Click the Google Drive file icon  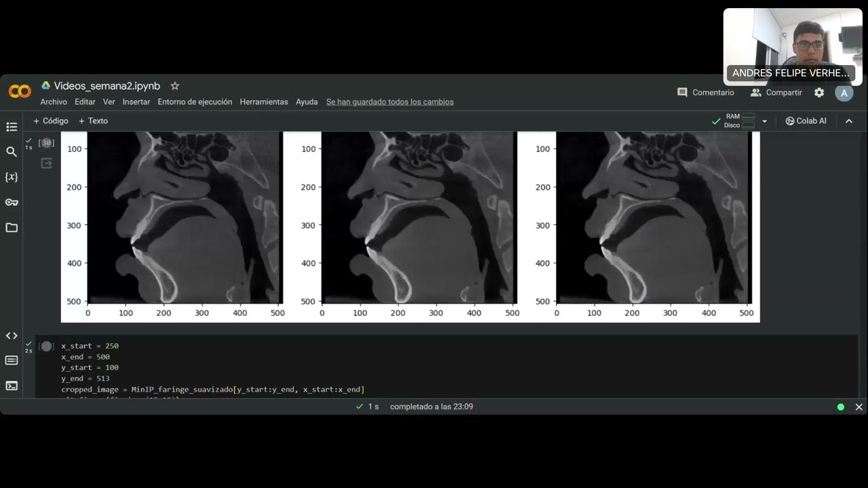pyautogui.click(x=46, y=86)
